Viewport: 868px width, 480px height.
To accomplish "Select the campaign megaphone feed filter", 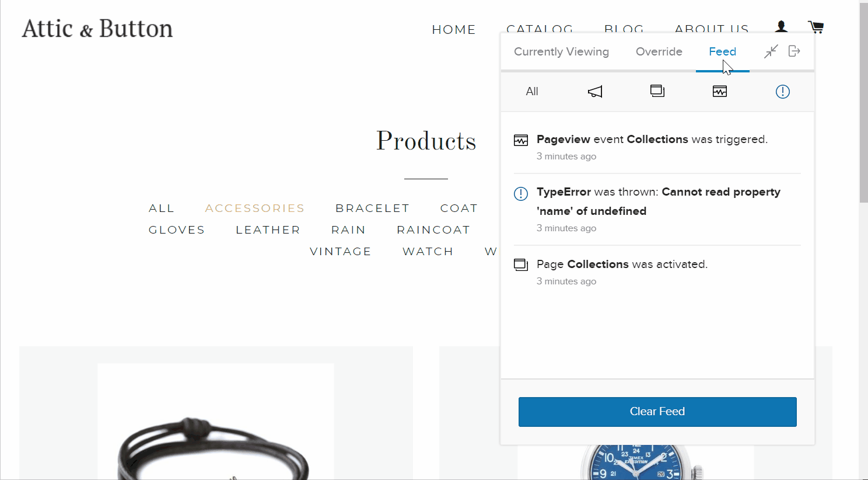I will 594,92.
